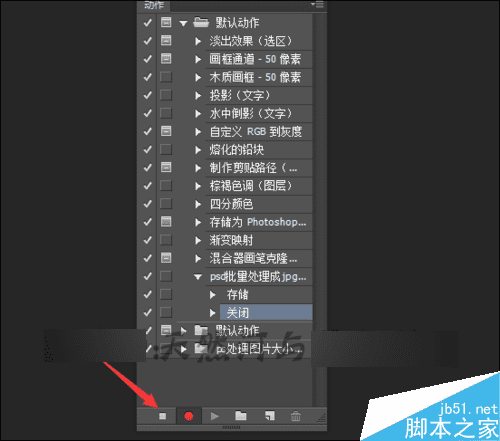Select the 制作剪贴路径 action
500x441 pixels.
[259, 168]
